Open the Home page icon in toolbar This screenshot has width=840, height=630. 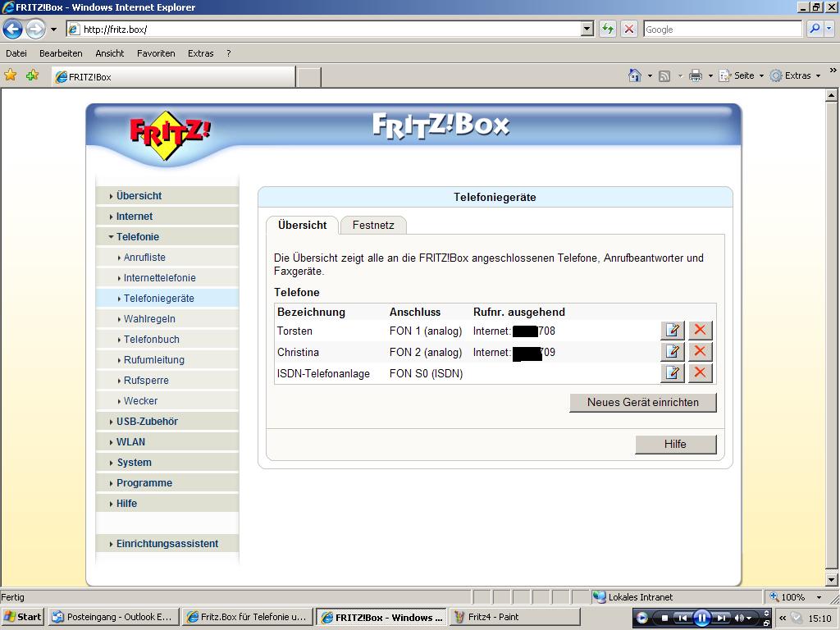tap(634, 75)
